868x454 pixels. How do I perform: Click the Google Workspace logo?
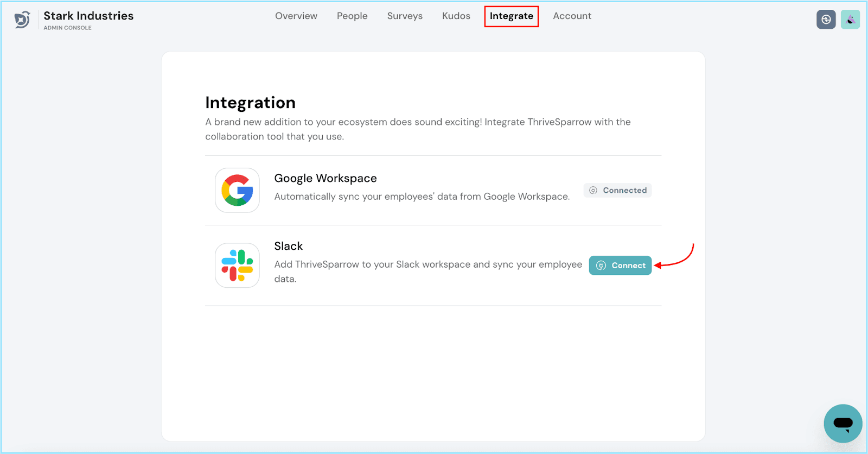pyautogui.click(x=237, y=190)
